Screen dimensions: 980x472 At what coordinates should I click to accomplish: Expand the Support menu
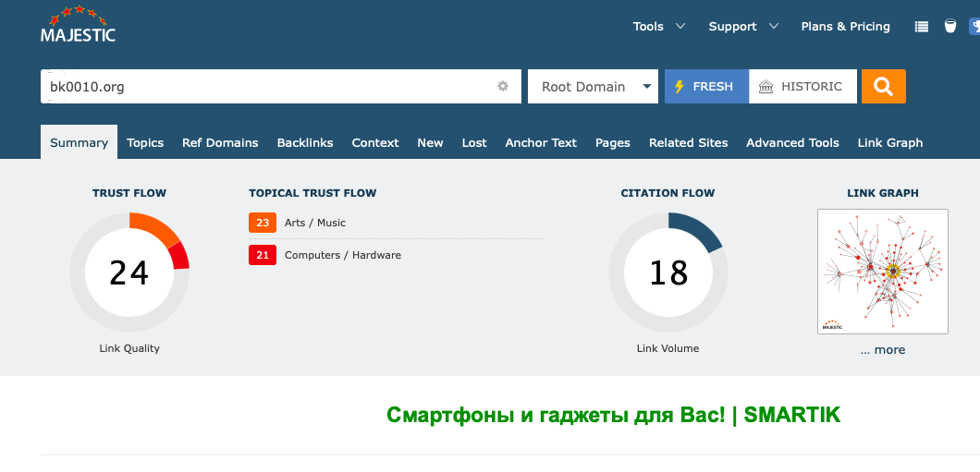(x=743, y=26)
